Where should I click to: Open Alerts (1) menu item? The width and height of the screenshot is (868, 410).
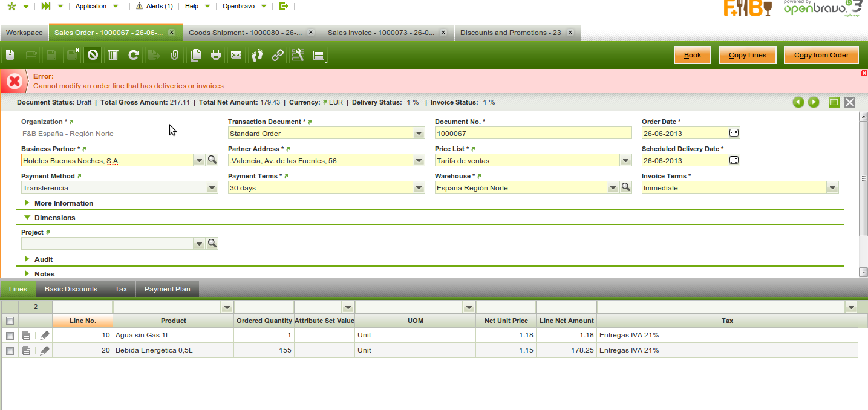tap(155, 6)
